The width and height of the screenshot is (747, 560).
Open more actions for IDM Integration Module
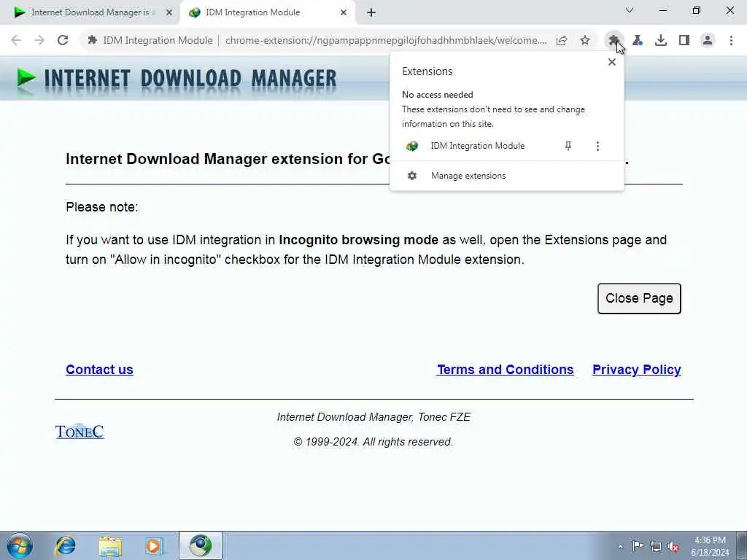[x=597, y=146]
